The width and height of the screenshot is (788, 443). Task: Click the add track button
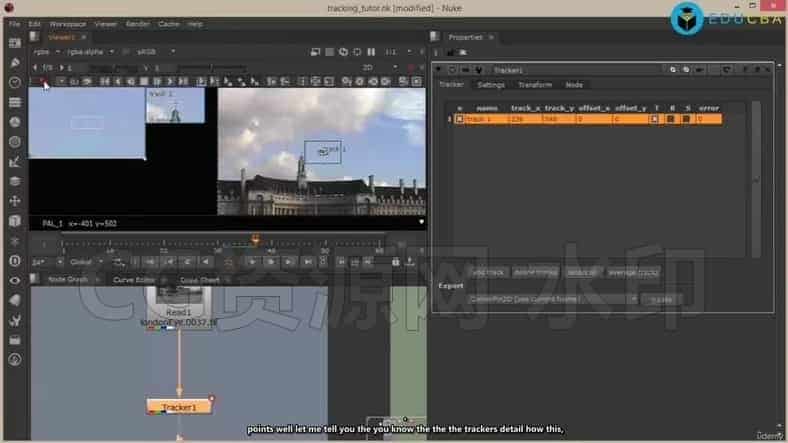coord(488,273)
